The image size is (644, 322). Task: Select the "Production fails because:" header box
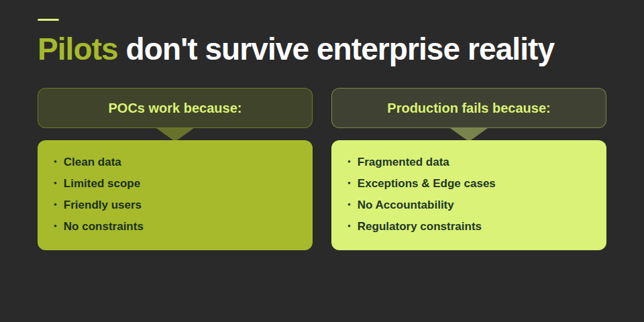click(x=469, y=108)
